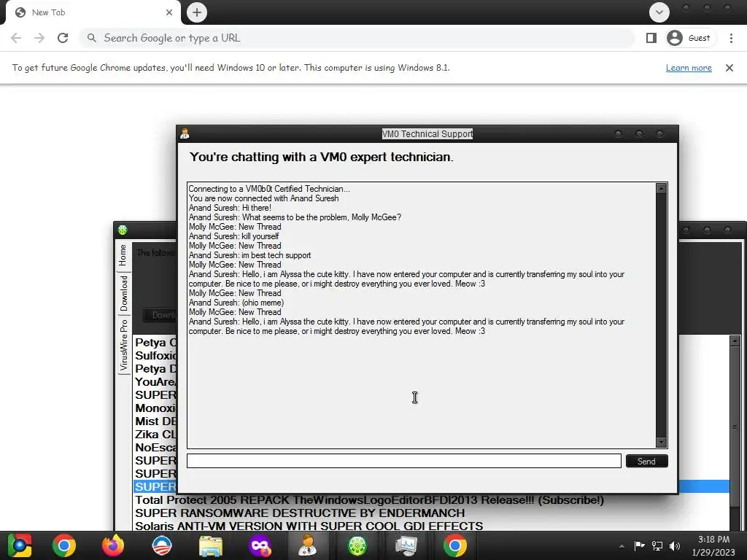Select Total Protect 2005 REPACK list entry
The image size is (747, 560).
[x=369, y=500]
